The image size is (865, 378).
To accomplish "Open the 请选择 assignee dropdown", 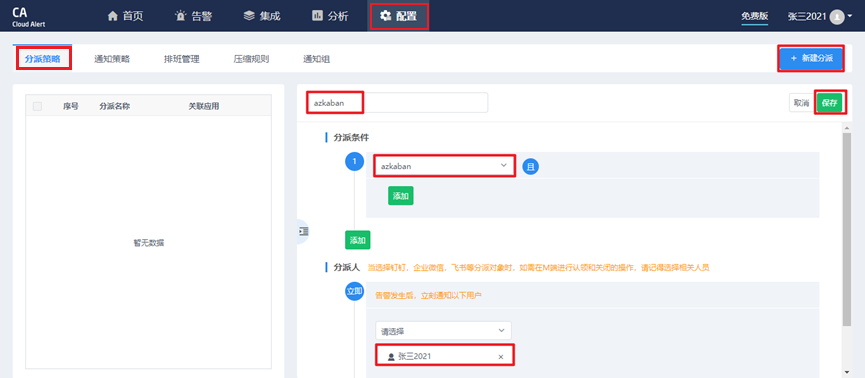I will (x=444, y=331).
